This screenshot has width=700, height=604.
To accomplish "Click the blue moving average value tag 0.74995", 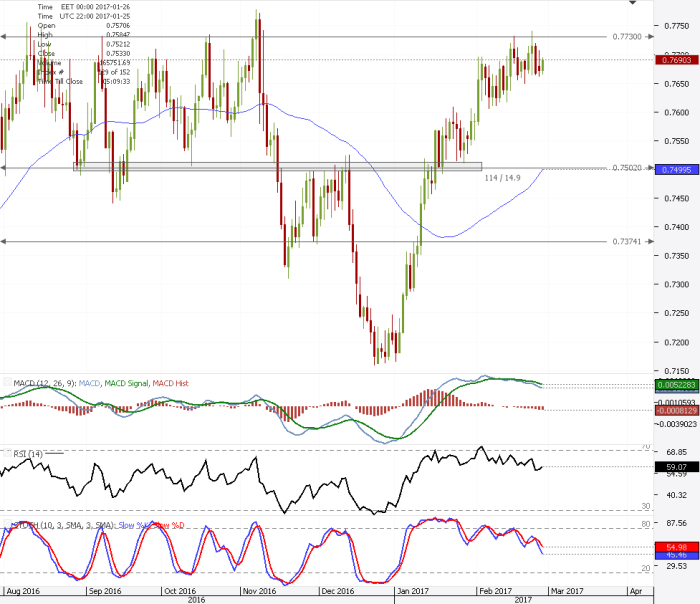I will coord(677,170).
